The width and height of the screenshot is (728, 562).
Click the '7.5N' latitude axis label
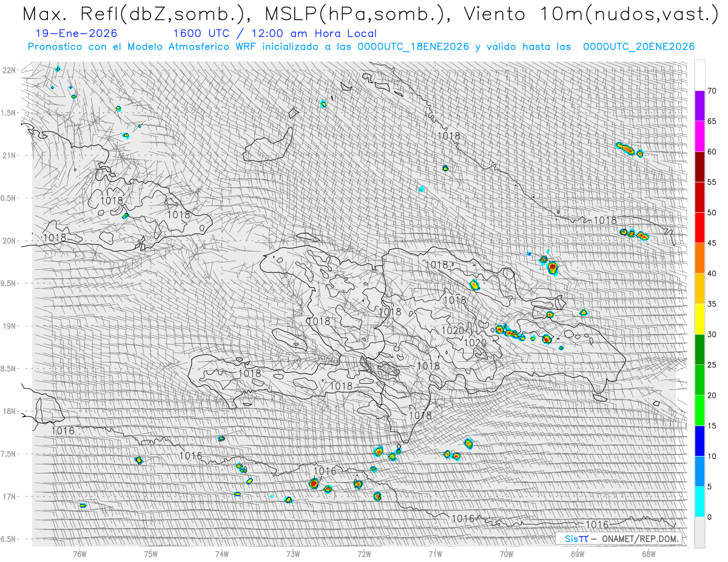(8, 454)
